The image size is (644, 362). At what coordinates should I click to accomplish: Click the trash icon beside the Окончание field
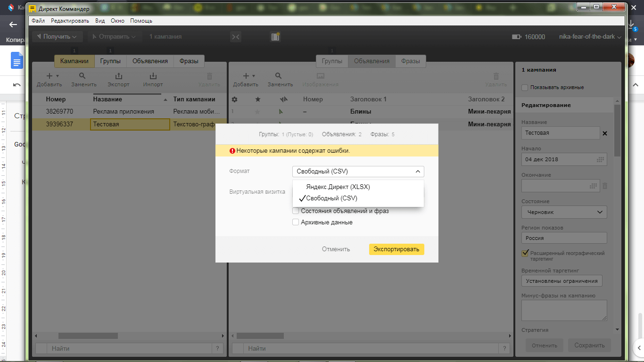(605, 186)
